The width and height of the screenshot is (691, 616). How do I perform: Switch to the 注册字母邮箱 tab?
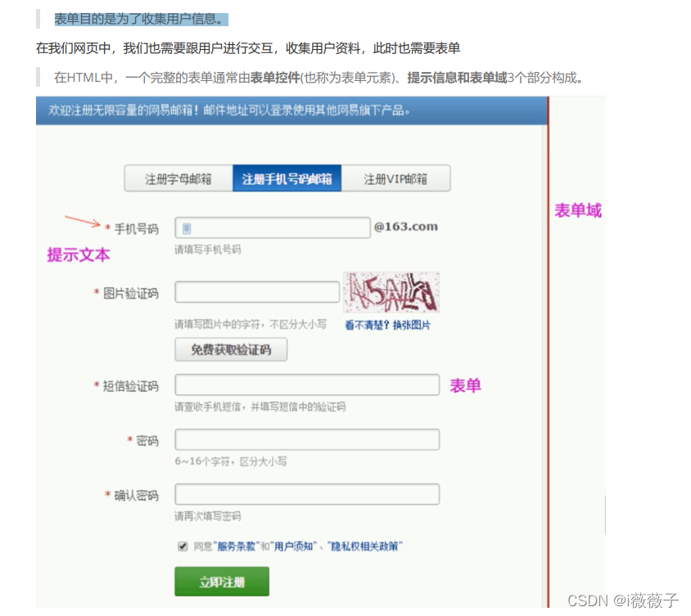pos(178,178)
